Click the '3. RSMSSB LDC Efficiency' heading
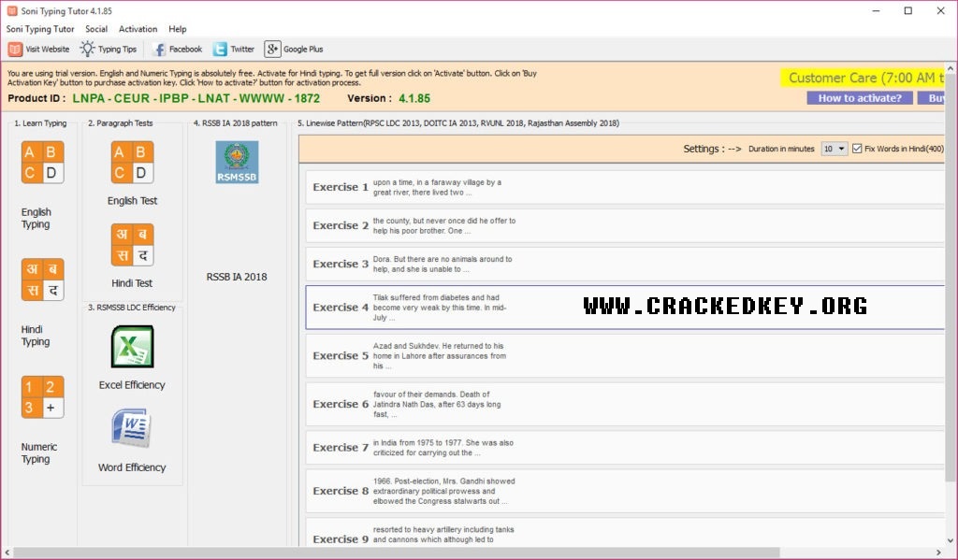958x560 pixels. [x=132, y=308]
